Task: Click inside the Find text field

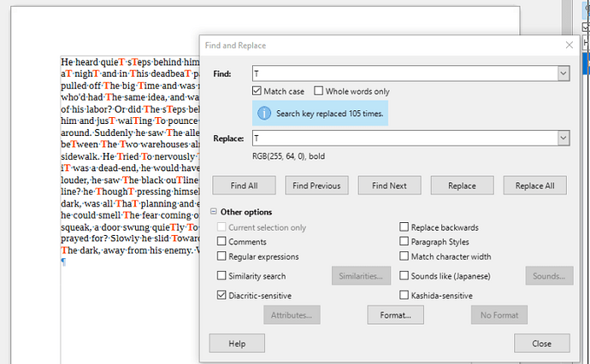Action: click(404, 73)
